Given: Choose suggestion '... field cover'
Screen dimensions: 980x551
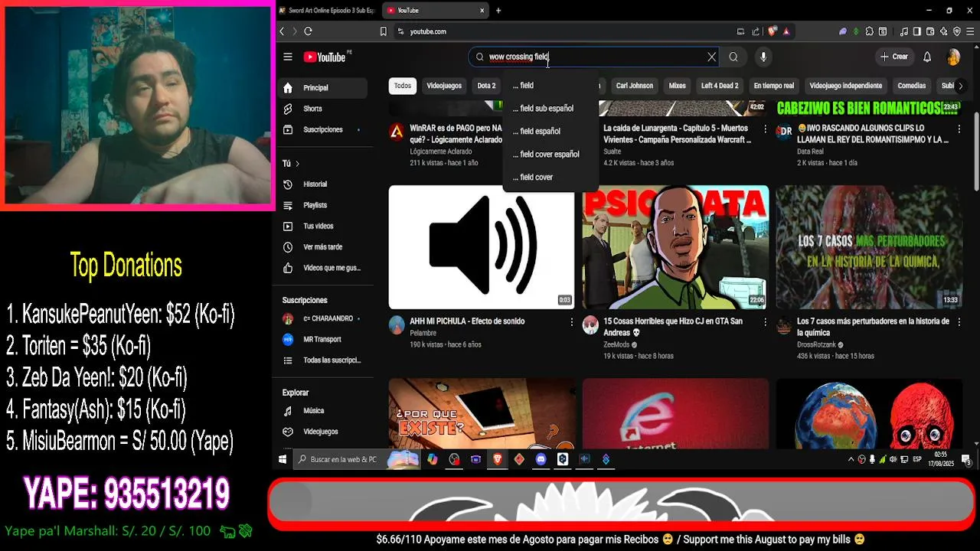Looking at the screenshot, I should [x=550, y=177].
